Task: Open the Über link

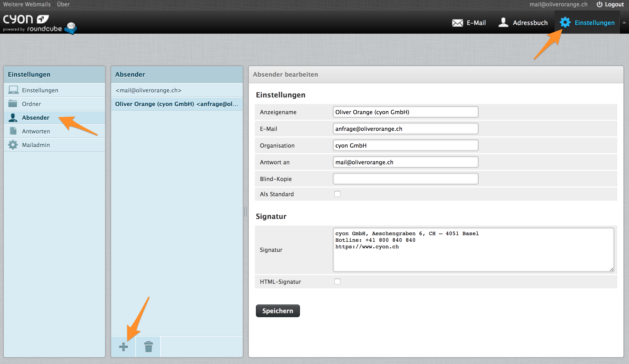Action: (63, 4)
